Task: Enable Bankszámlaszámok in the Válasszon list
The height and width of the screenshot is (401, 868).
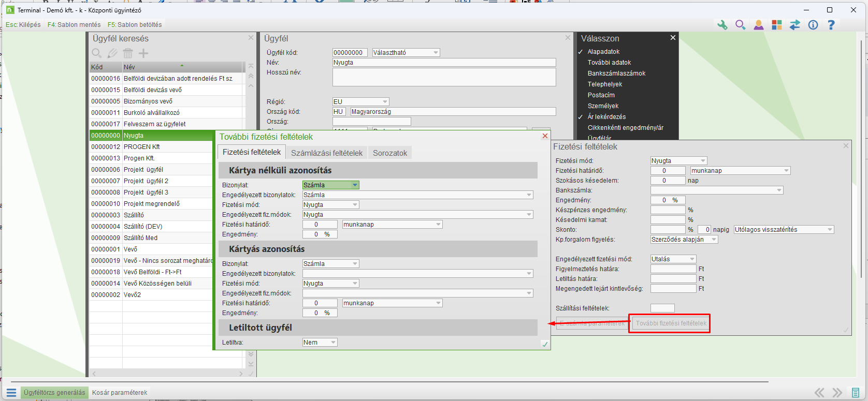Action: click(616, 73)
